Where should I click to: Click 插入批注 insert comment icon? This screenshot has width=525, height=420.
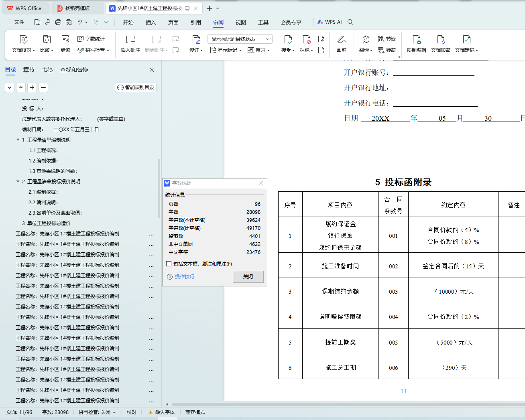tap(130, 39)
